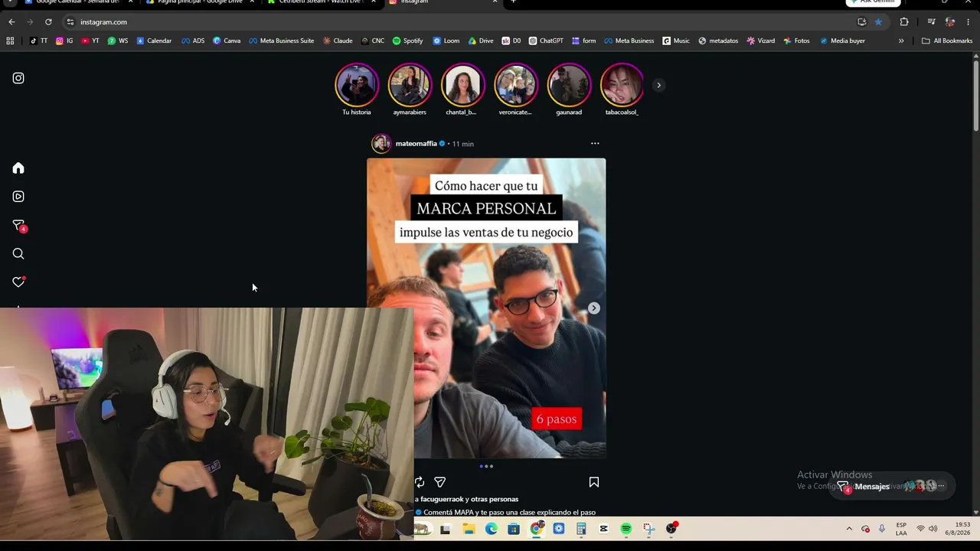Image resolution: width=980 pixels, height=551 pixels.
Task: Open a new browser tab
Action: click(513, 2)
